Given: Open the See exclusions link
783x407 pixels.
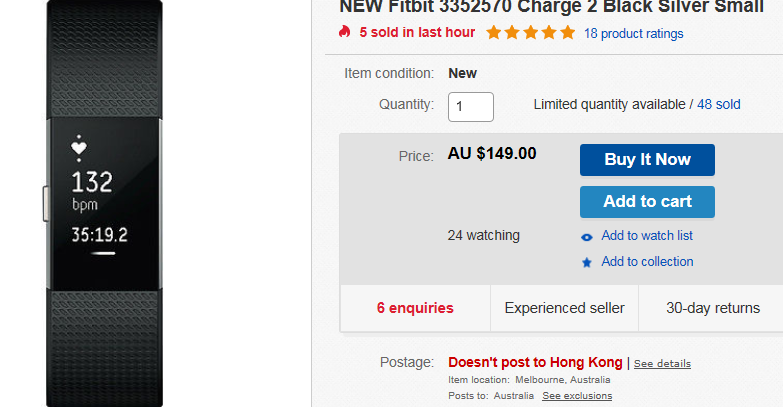Looking at the screenshot, I should coord(577,396).
